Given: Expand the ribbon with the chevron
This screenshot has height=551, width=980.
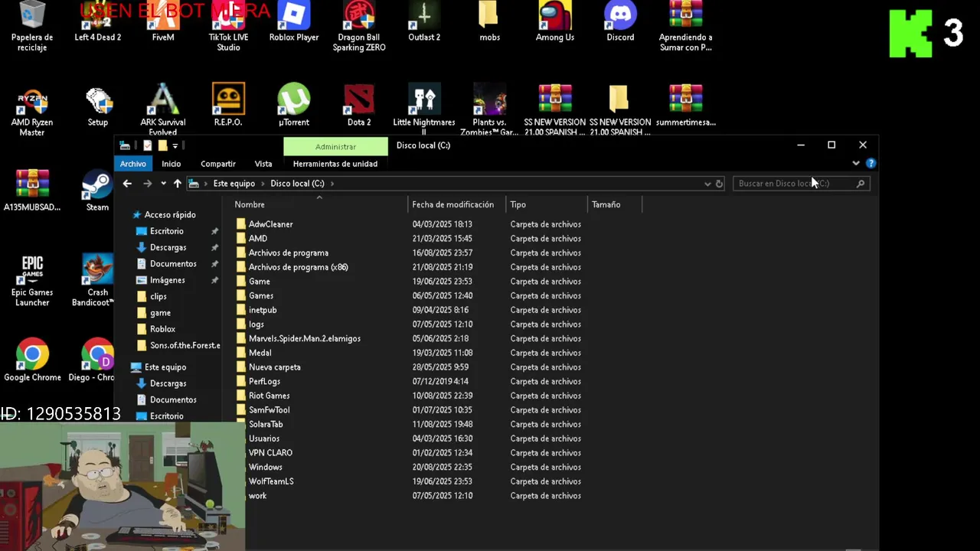Looking at the screenshot, I should click(856, 164).
